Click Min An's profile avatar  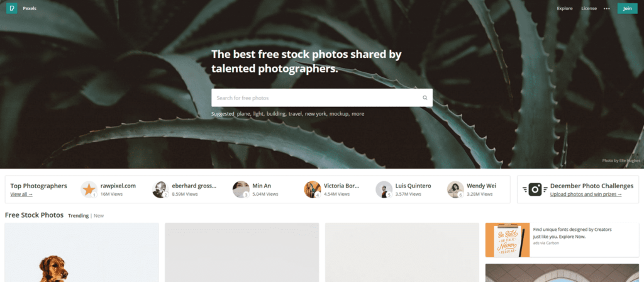tap(241, 189)
